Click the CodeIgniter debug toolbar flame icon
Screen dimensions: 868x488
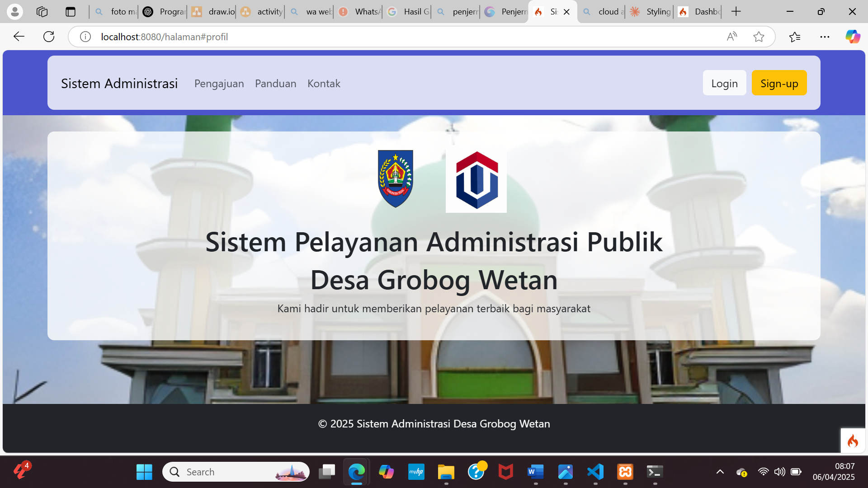(x=853, y=441)
